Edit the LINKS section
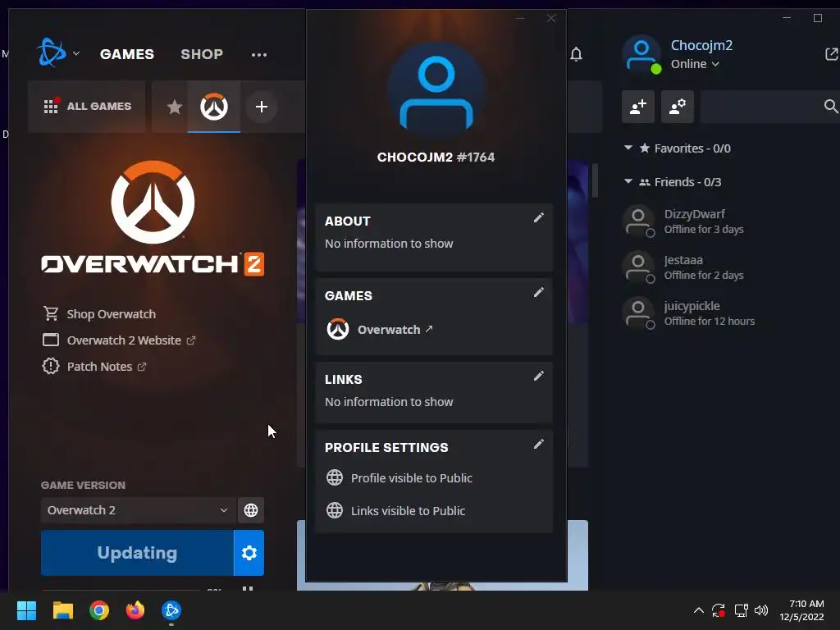Screen dimensions: 840x630 [x=538, y=376]
